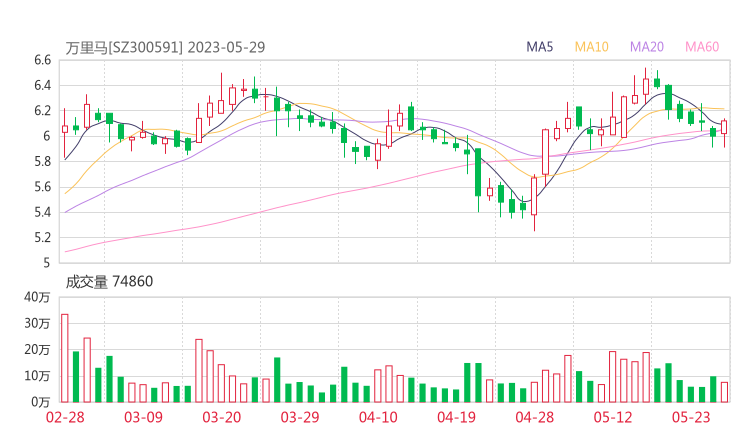
Task: Select the 03-09 date on the axis
Action: pyautogui.click(x=143, y=418)
